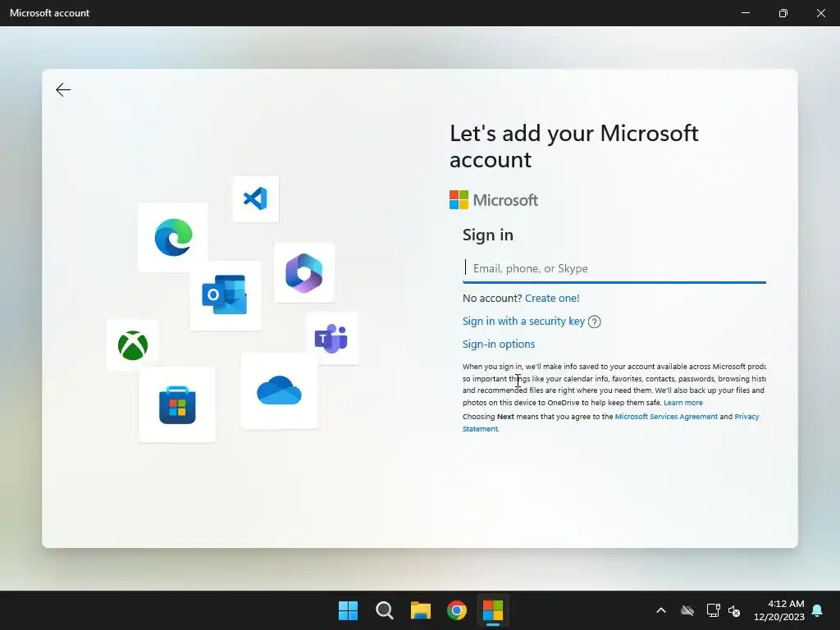Open Sign-in options
The image size is (840, 630).
pos(499,344)
